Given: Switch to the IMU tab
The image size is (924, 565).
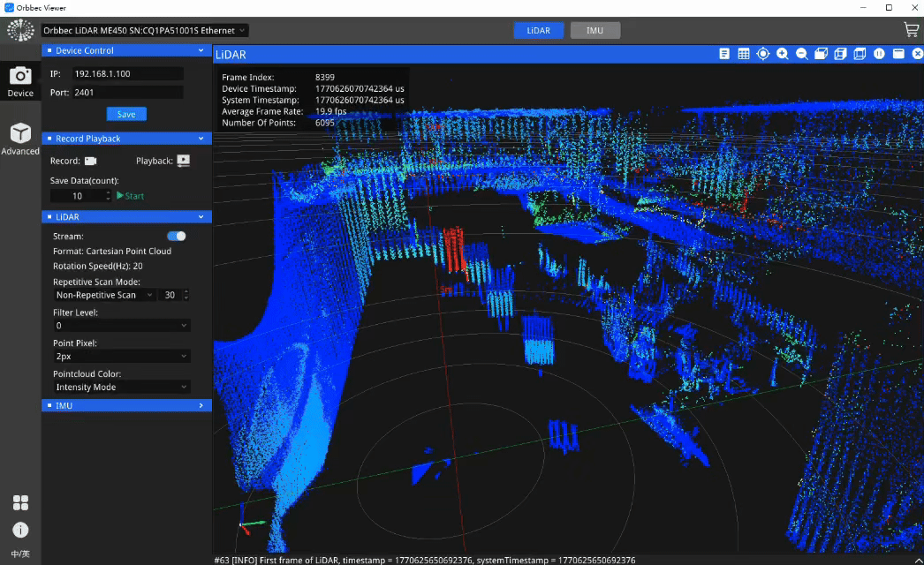Looking at the screenshot, I should point(595,30).
